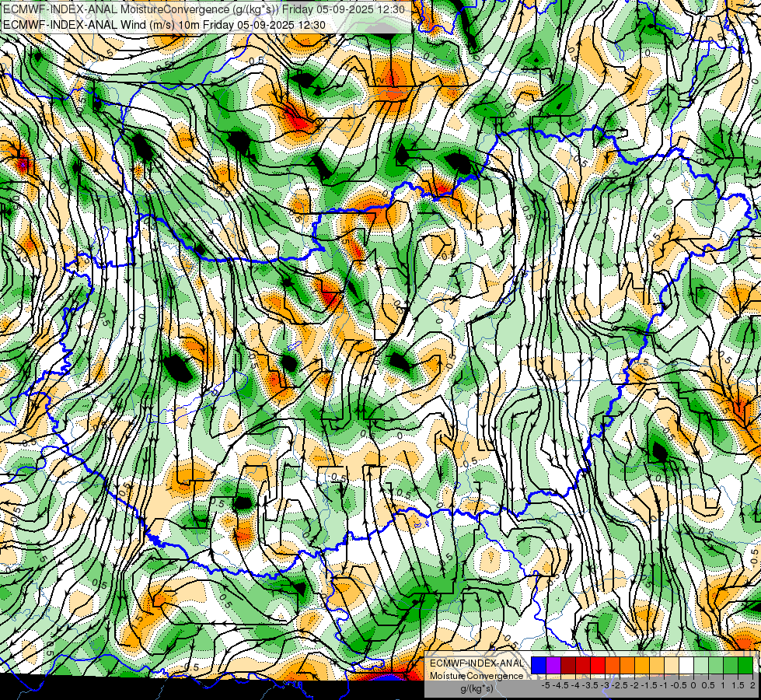The width and height of the screenshot is (761, 700).
Task: Click the '-3' legend scale value
Action: (606, 685)
